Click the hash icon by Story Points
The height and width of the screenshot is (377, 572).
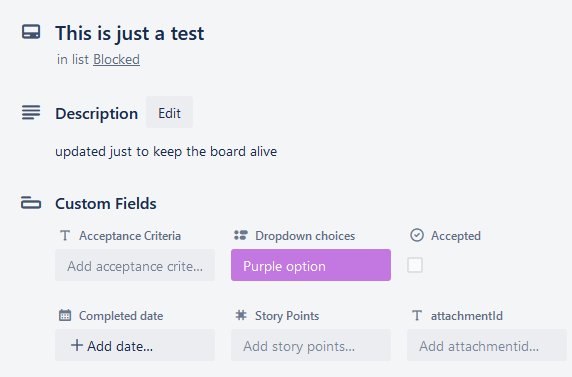click(241, 315)
